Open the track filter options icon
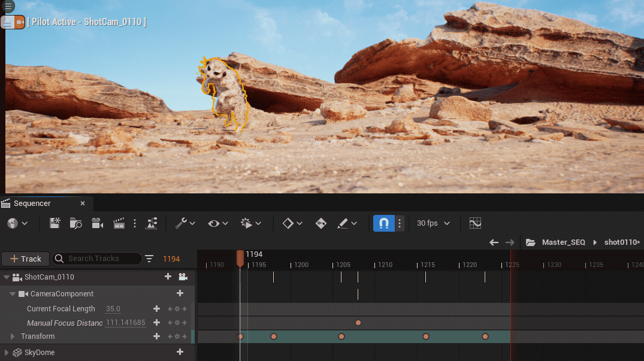The image size is (644, 361). 149,259
